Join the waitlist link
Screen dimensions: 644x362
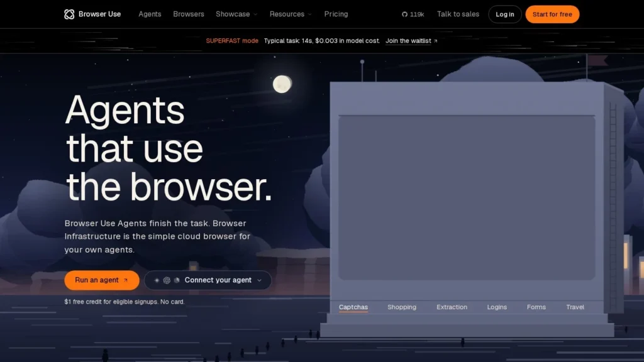[408, 41]
